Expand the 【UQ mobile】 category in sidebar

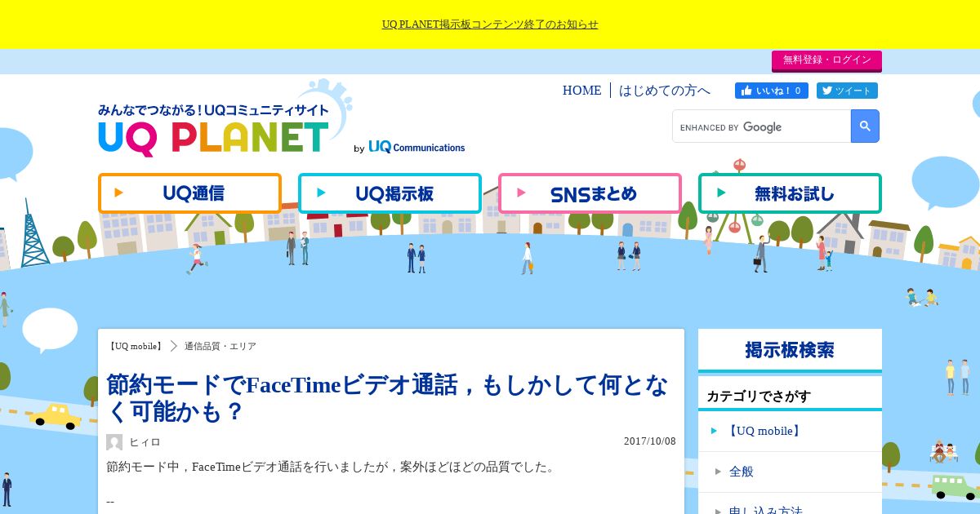point(790,431)
